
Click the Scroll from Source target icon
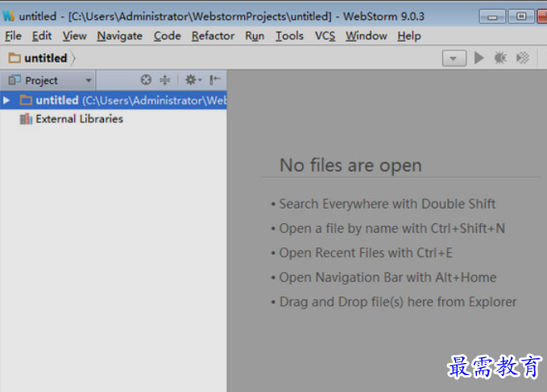[146, 80]
